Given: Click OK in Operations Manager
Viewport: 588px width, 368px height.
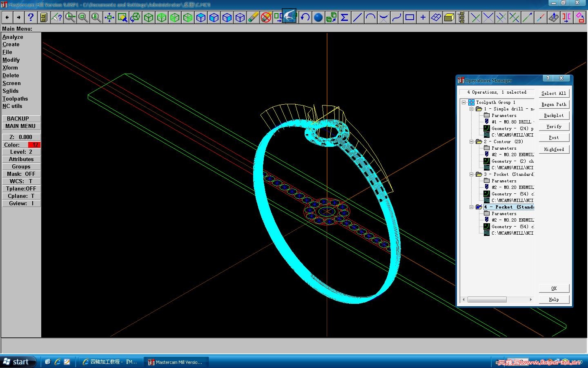Looking at the screenshot, I should (x=554, y=288).
